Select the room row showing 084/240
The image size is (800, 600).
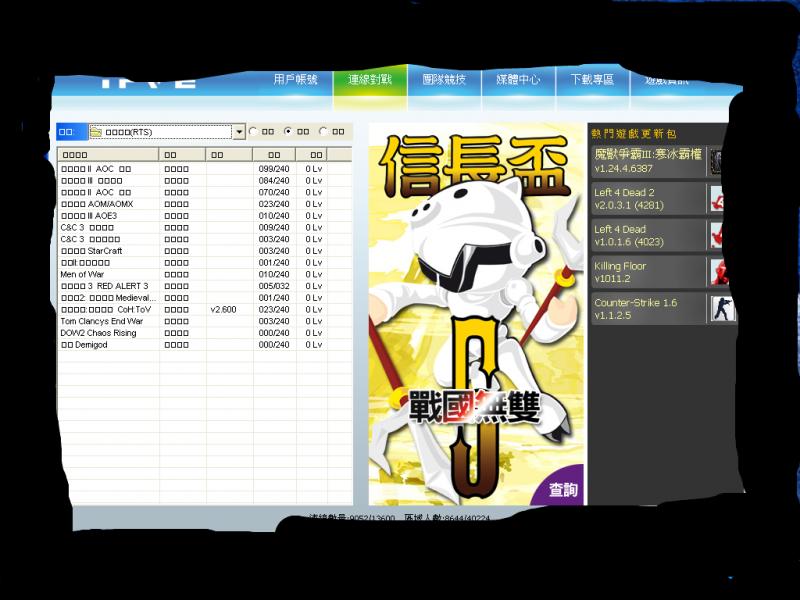coord(205,181)
